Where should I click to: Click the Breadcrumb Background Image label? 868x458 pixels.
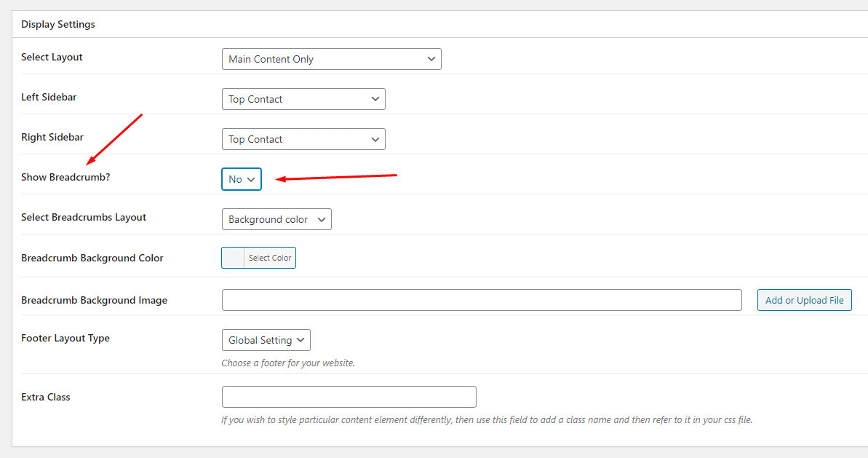pyautogui.click(x=94, y=300)
